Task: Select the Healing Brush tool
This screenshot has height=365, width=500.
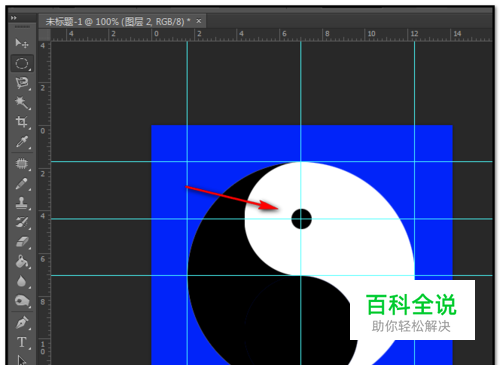Action: tap(22, 164)
